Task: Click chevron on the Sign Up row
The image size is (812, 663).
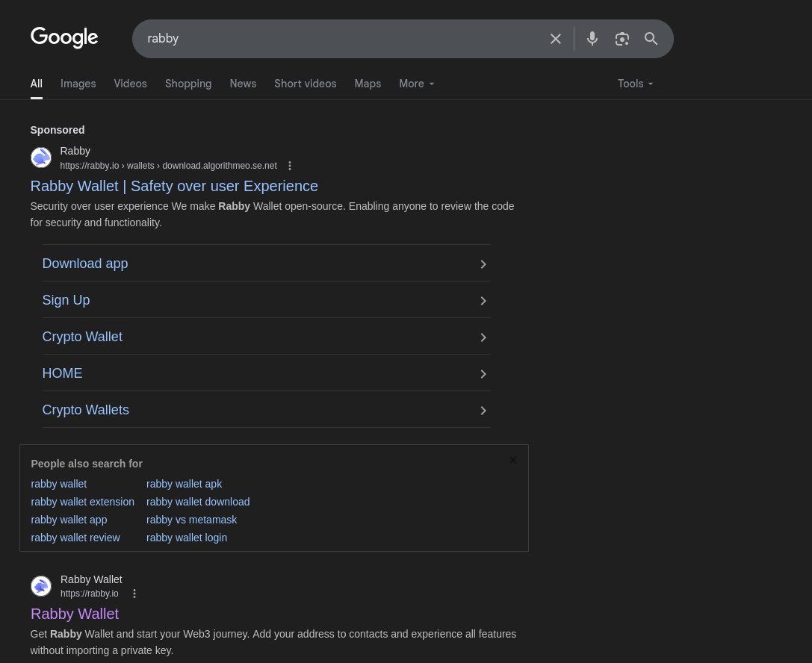Action: point(483,301)
